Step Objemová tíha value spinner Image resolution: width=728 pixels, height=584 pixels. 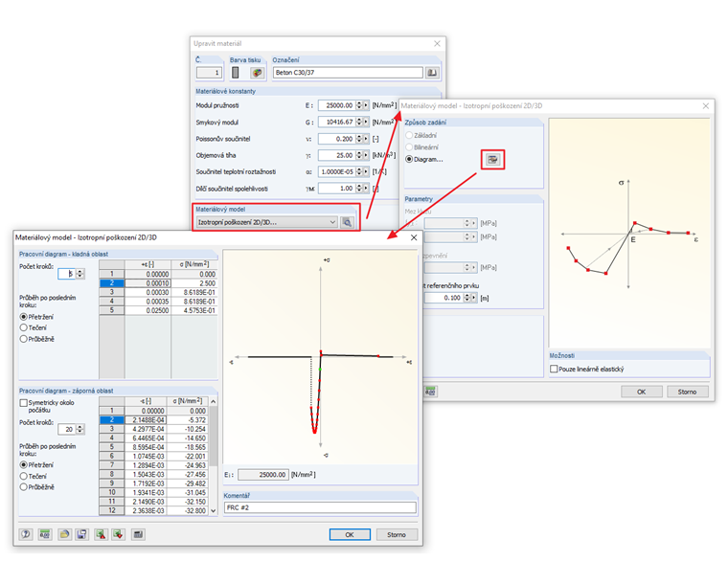pyautogui.click(x=359, y=155)
